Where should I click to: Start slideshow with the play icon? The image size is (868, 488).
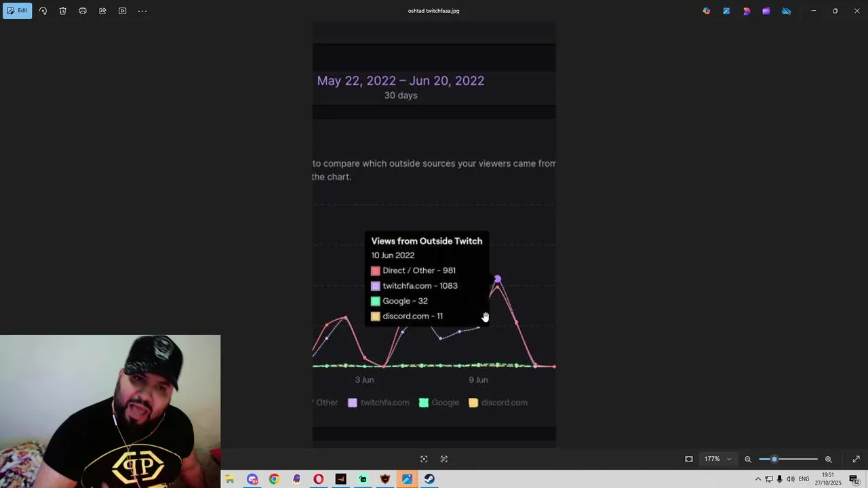click(122, 11)
